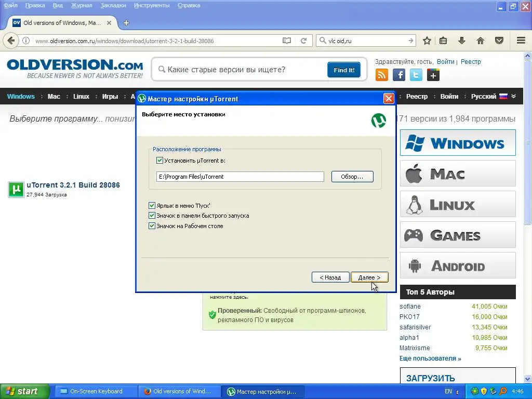Click the Mac category banner
Screen dimensions: 532x399
458,174
